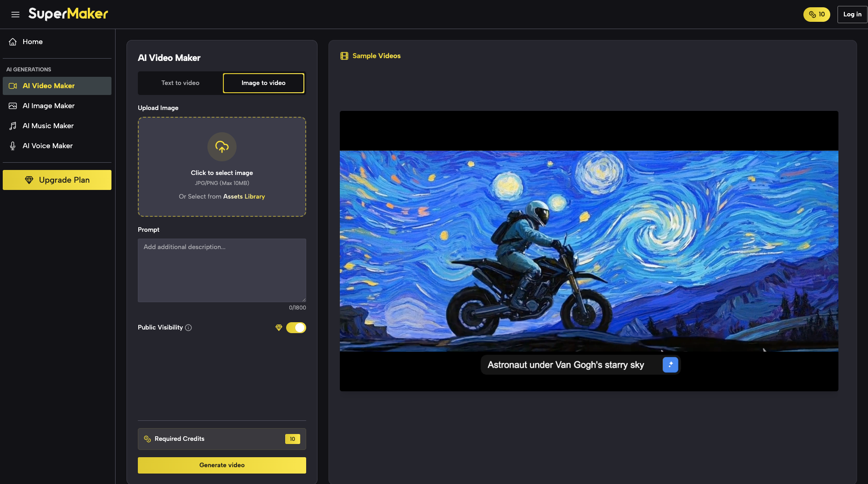The image size is (868, 484).
Task: Click the 'JPG/PNG (Max 10MB)' hint text
Action: click(x=222, y=183)
